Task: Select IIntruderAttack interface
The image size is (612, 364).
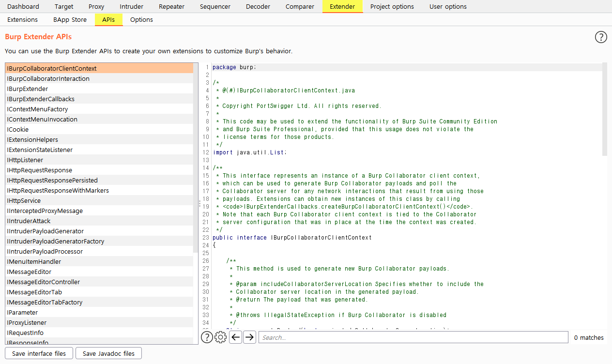Action: [x=99, y=221]
